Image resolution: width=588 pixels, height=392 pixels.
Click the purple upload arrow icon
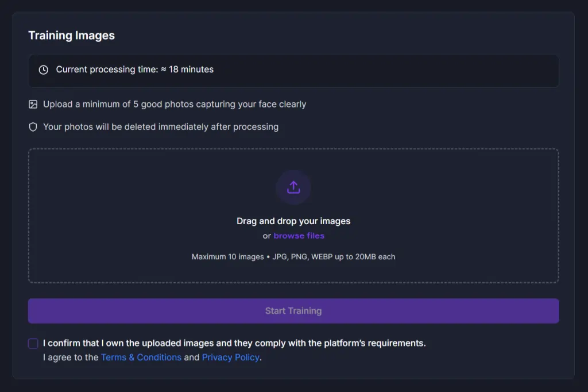click(293, 187)
